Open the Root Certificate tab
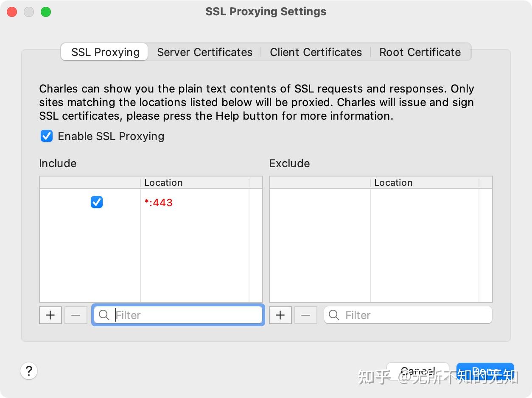 (420, 52)
